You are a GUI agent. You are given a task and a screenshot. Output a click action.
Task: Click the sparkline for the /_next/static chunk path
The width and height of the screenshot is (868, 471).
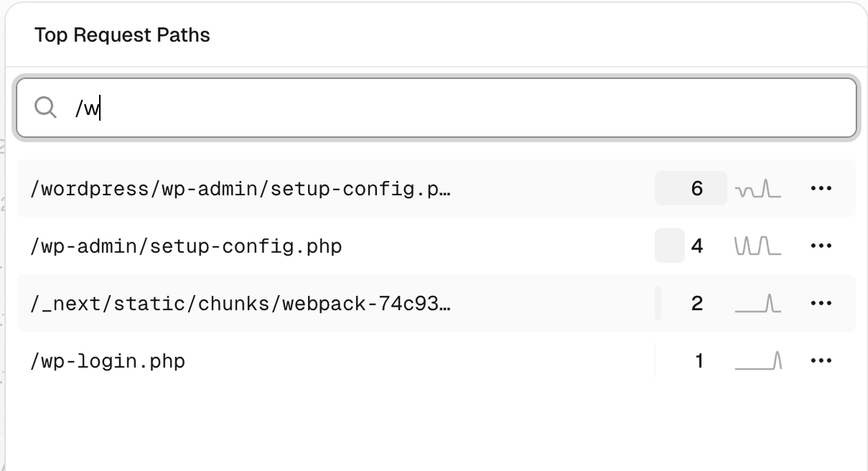pyautogui.click(x=757, y=303)
